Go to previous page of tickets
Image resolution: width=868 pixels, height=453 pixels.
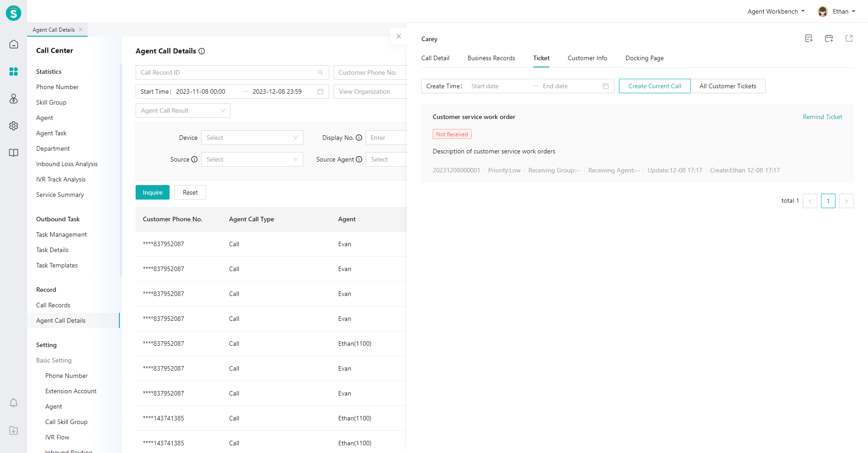(x=810, y=201)
